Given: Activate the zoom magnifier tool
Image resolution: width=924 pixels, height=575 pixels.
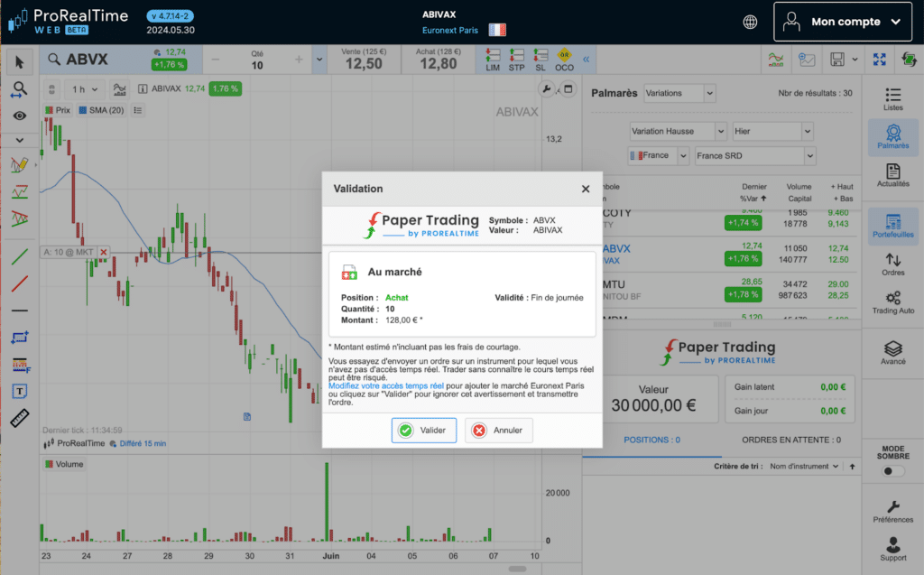Looking at the screenshot, I should pos(20,89).
